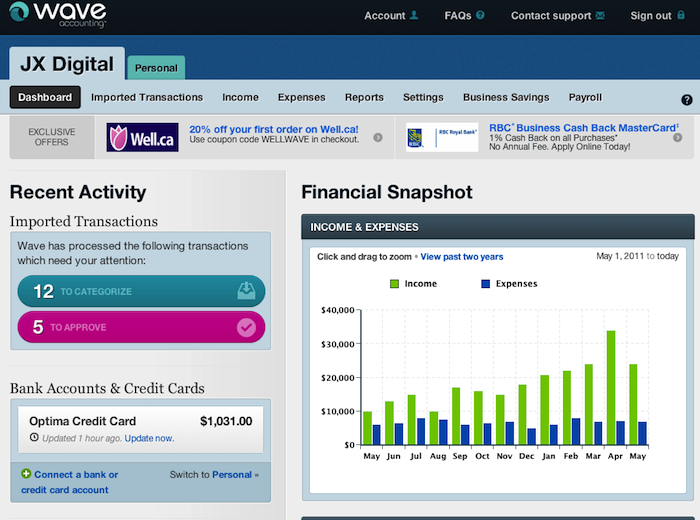Expand the RBC MasterCard offer arrow
This screenshot has width=700, height=520.
677,138
